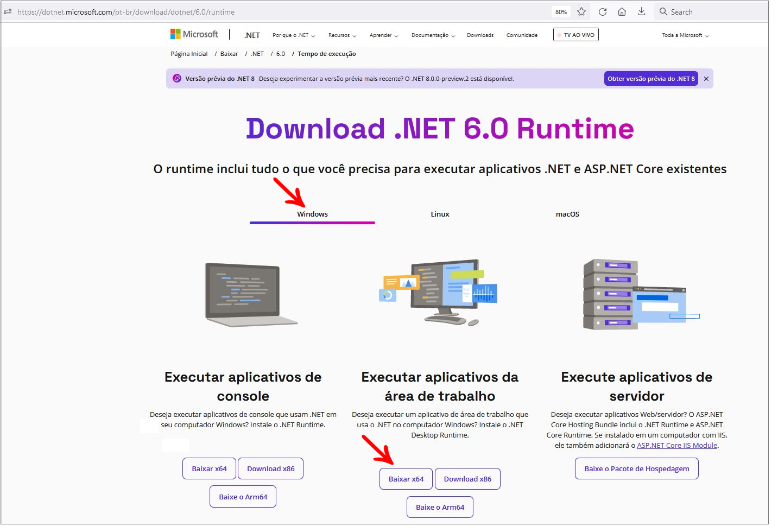Click Baixar x64 under console apps
The width and height of the screenshot is (778, 532).
pyautogui.click(x=209, y=468)
